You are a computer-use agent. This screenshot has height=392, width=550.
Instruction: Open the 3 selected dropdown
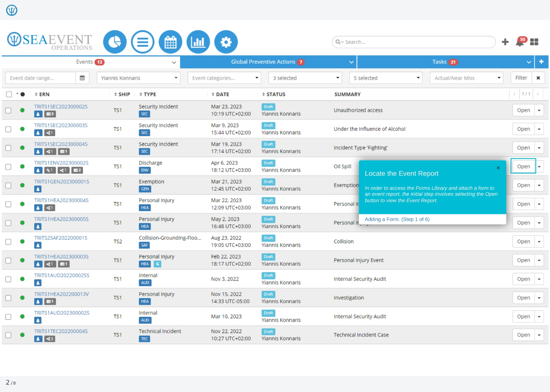305,78
